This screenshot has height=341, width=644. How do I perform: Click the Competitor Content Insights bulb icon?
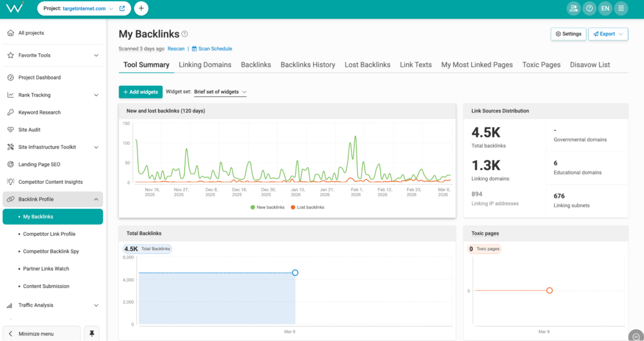pos(11,182)
